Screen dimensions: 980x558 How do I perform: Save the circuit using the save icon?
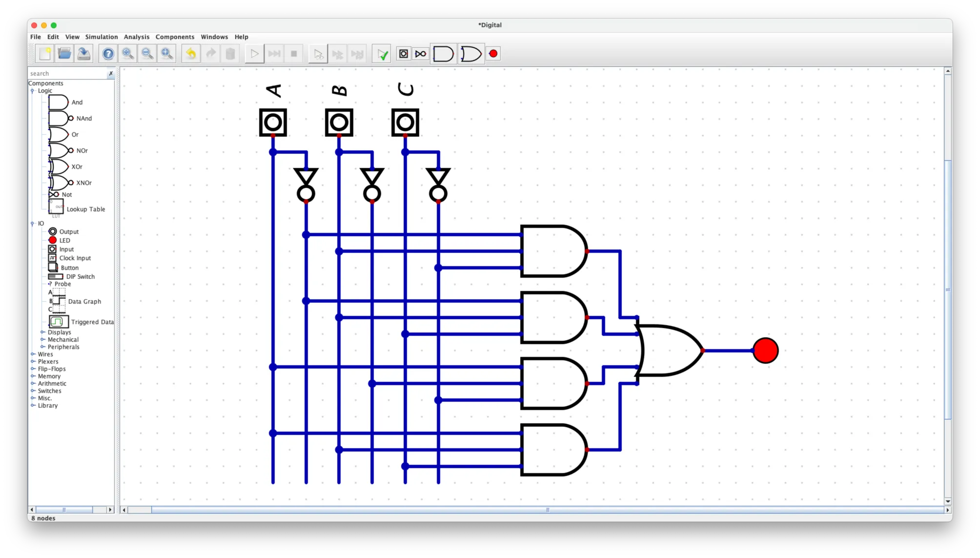point(84,54)
